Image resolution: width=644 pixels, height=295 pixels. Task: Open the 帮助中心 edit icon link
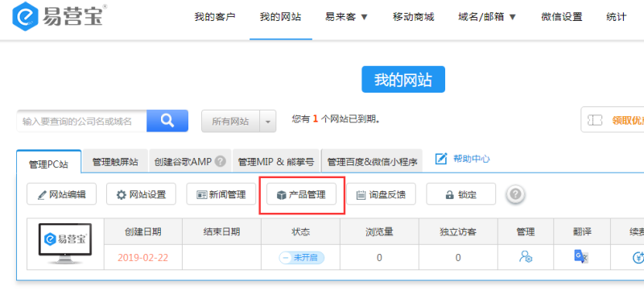click(440, 159)
